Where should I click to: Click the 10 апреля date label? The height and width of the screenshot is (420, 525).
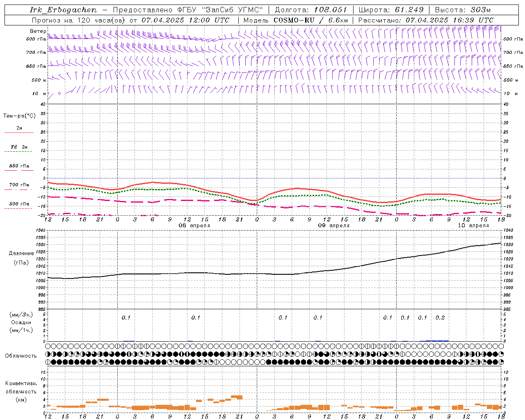pyautogui.click(x=473, y=226)
